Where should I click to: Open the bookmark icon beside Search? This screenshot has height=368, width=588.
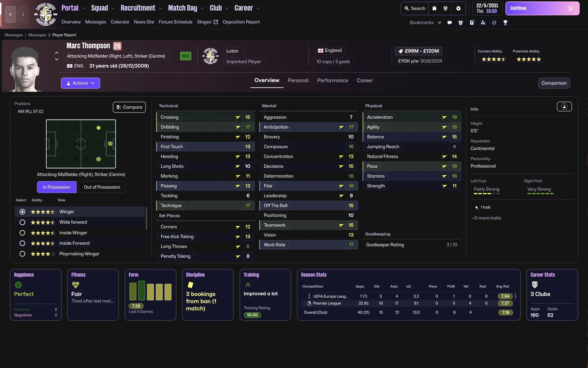coord(434,8)
